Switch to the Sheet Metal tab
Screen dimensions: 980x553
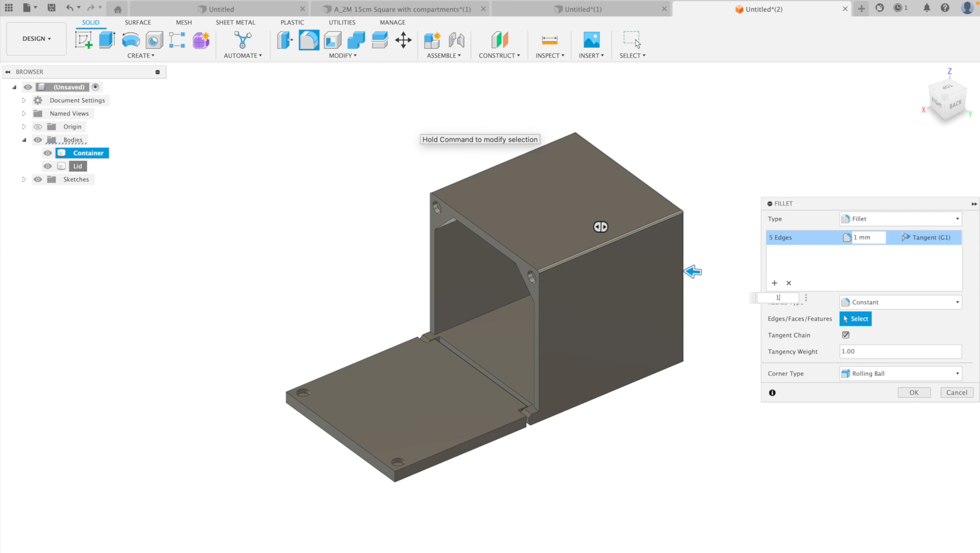pos(235,22)
